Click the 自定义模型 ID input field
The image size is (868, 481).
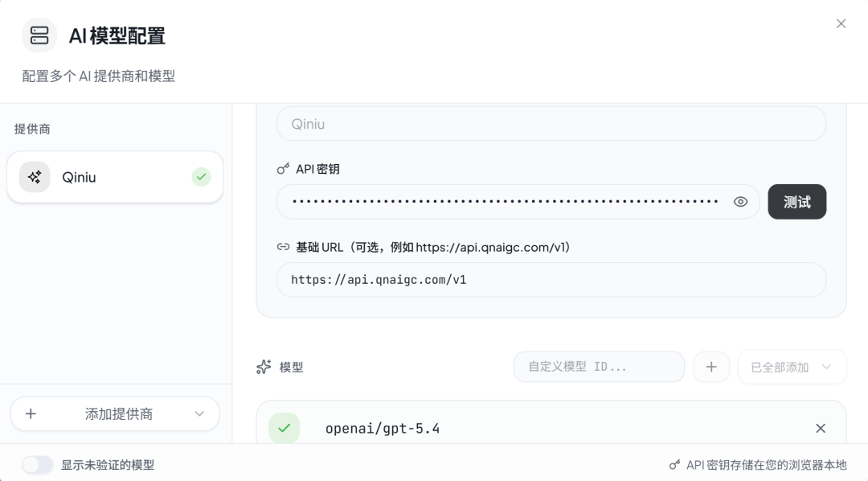coord(599,366)
